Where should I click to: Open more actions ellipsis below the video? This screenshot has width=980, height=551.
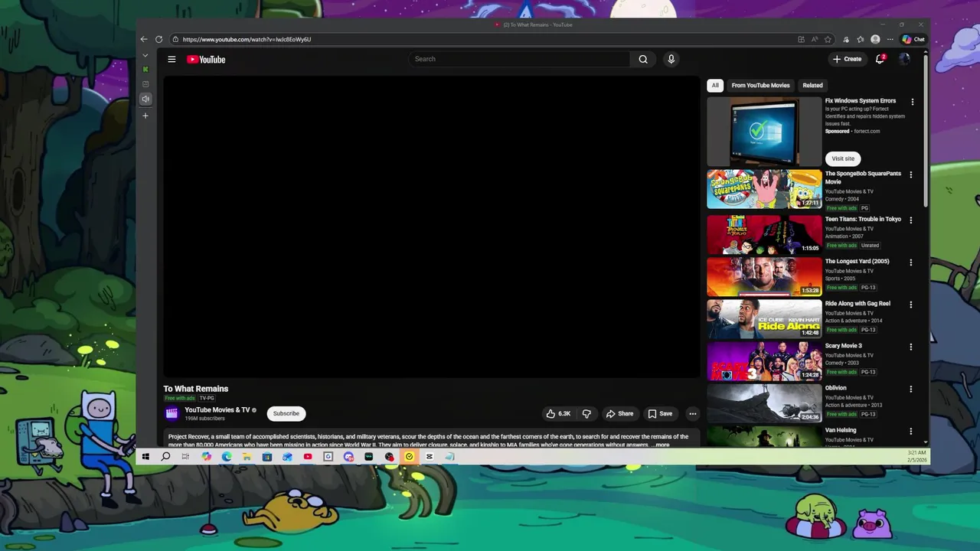click(692, 413)
